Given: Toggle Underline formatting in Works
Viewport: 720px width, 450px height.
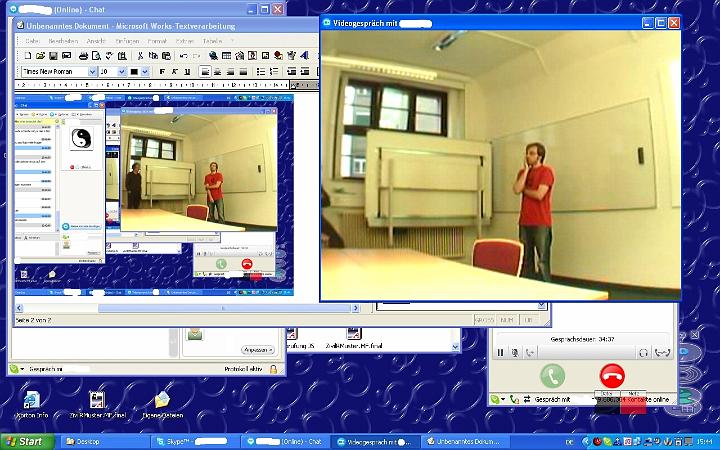Looking at the screenshot, I should point(187,72).
